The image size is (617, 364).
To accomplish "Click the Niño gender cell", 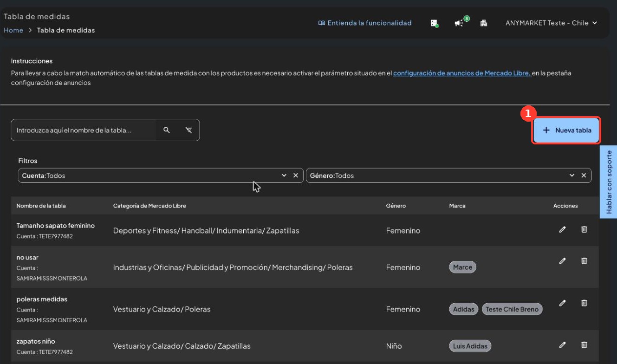I will click(x=394, y=346).
